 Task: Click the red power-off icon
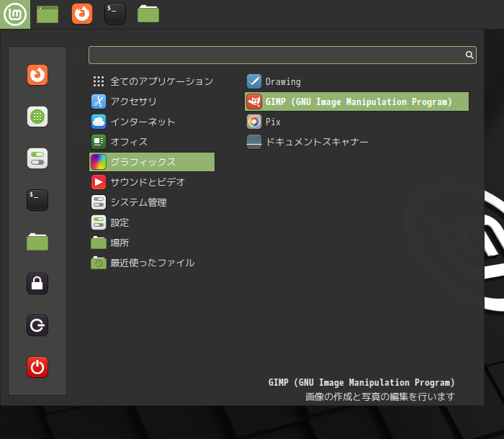pyautogui.click(x=37, y=367)
